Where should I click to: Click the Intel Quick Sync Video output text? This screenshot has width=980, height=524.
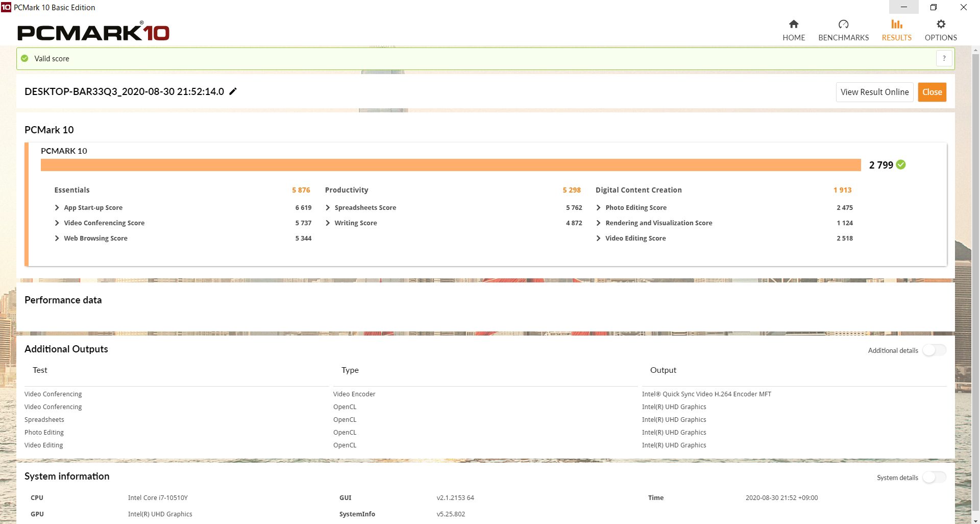coord(706,394)
